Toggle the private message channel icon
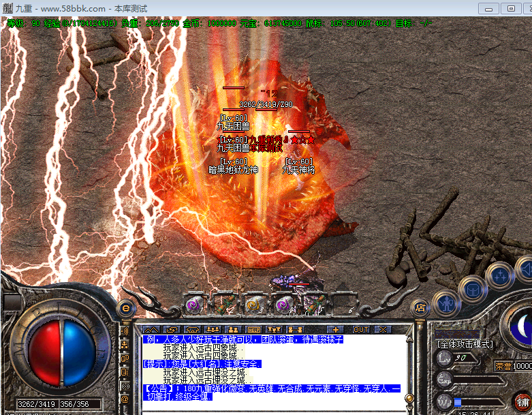This screenshot has height=415, width=532. point(125,372)
